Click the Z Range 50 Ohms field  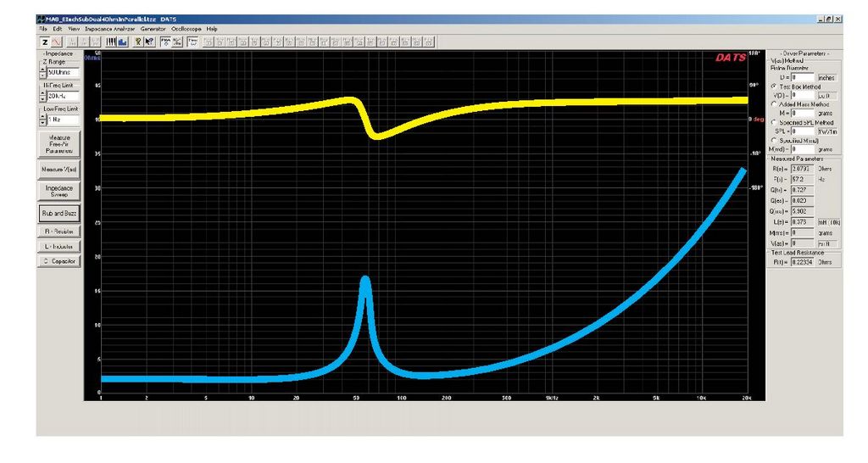pos(63,73)
